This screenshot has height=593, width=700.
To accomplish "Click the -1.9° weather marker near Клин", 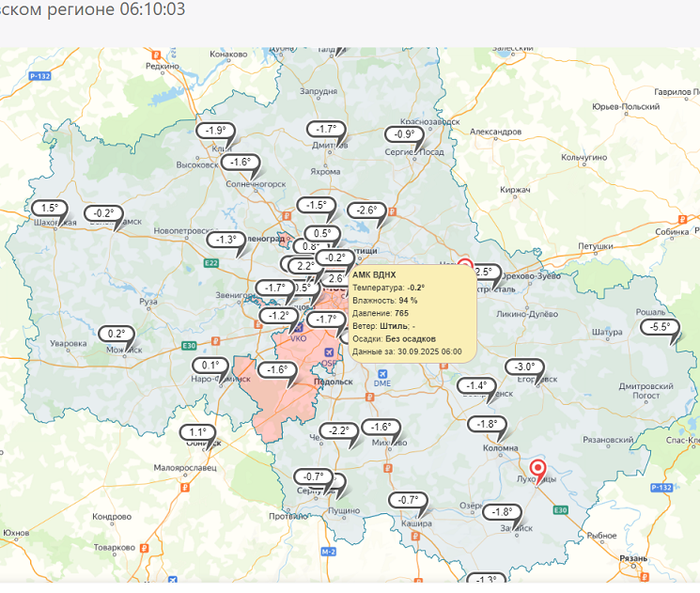I will [x=216, y=131].
